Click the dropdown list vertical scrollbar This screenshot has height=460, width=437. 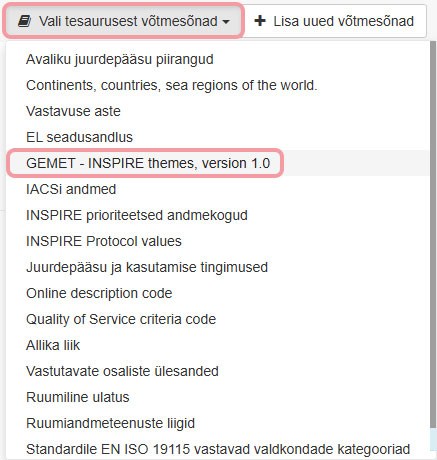click(433, 233)
